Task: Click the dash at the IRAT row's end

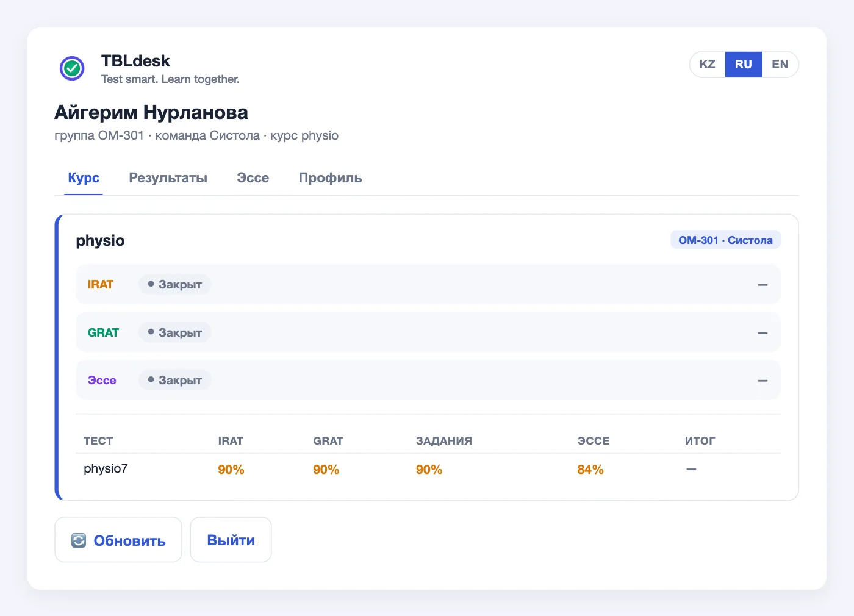Action: coord(762,285)
